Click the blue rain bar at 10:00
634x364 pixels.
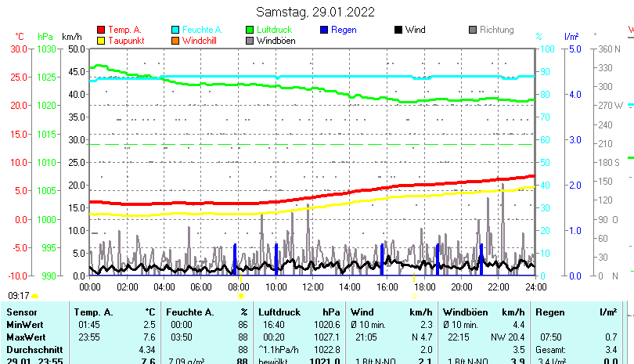276,258
